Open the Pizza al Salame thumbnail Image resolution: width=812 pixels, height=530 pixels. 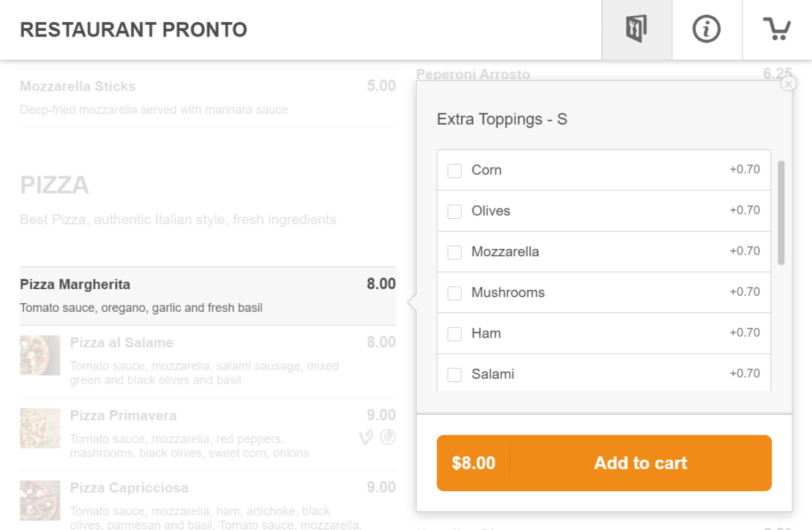coord(40,355)
